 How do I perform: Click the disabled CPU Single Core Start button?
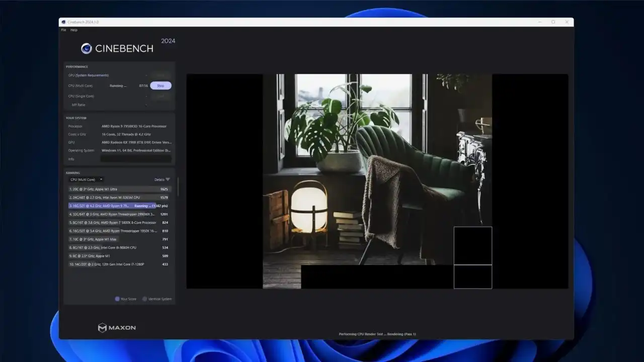[x=160, y=96]
